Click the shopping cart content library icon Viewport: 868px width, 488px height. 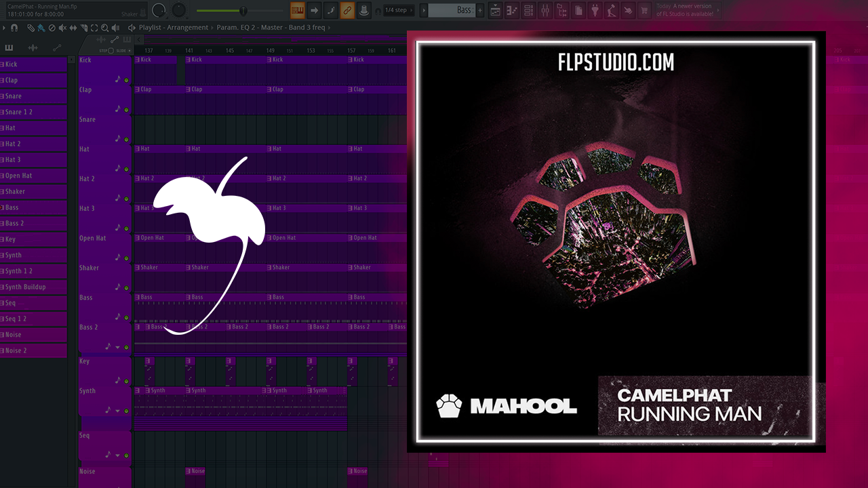[644, 10]
